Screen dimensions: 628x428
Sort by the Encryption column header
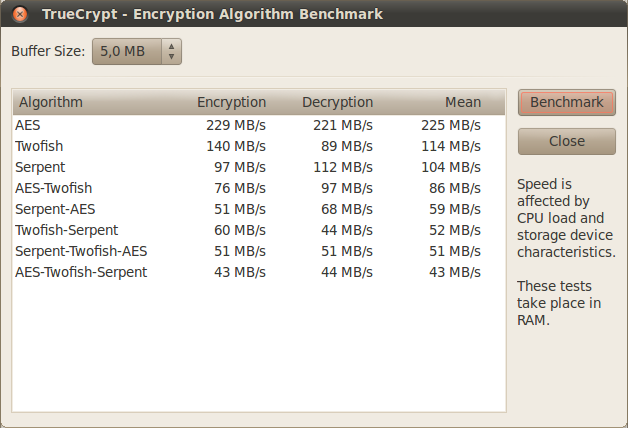pos(231,102)
